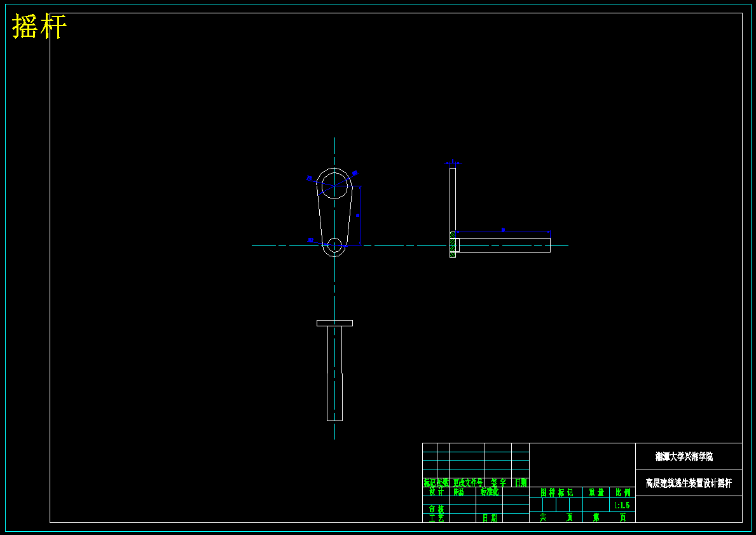Click the 审核 row label
The width and height of the screenshot is (756, 535).
tap(436, 510)
